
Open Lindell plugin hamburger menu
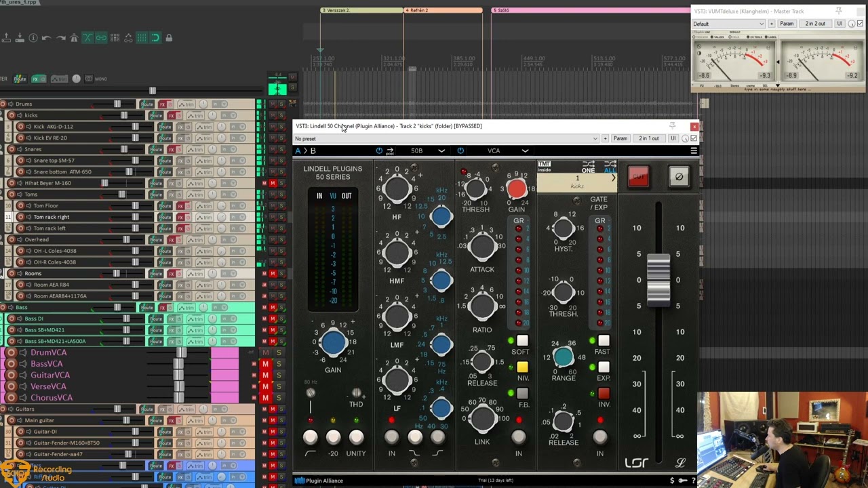(x=693, y=150)
